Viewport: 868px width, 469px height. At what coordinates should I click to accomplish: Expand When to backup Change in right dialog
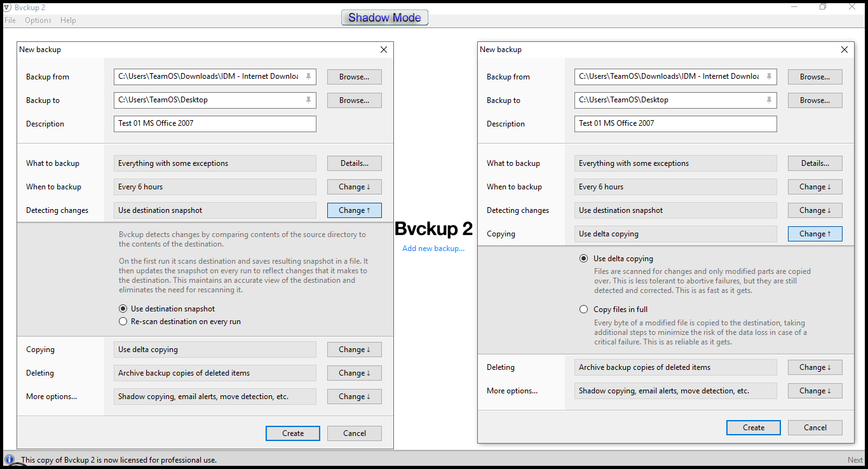[815, 187]
